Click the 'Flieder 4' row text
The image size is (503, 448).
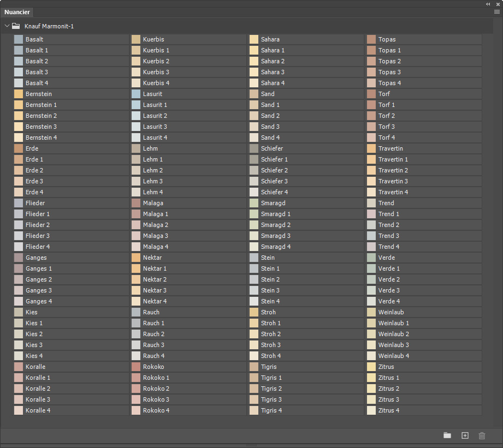pos(38,247)
